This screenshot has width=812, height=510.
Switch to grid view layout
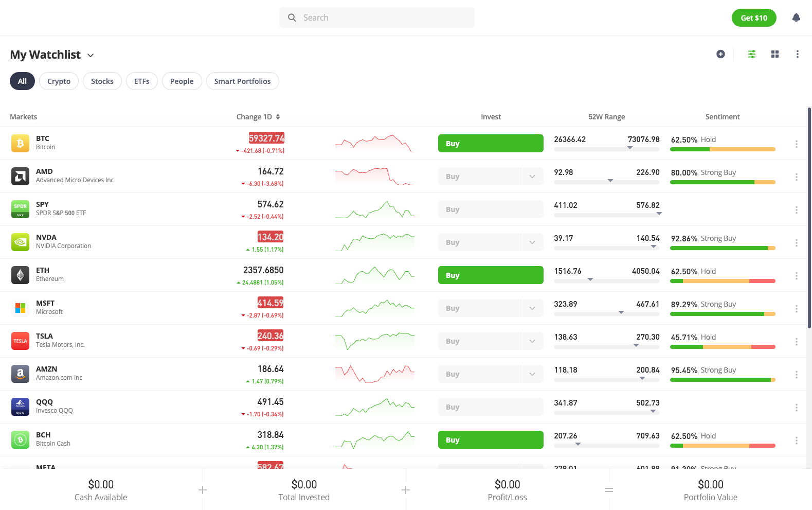click(775, 54)
